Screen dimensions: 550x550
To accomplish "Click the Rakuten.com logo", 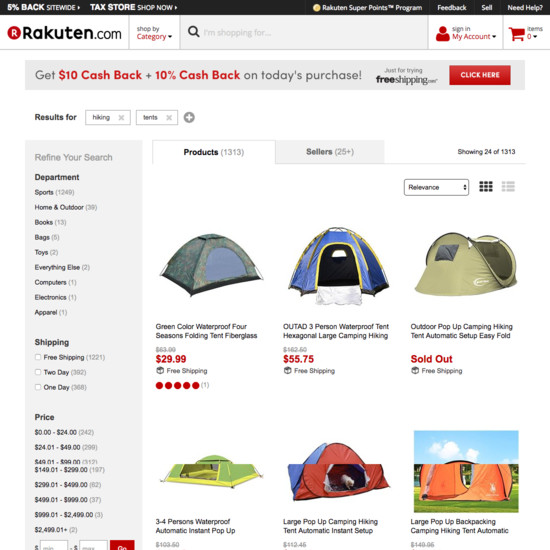I will pyautogui.click(x=65, y=33).
